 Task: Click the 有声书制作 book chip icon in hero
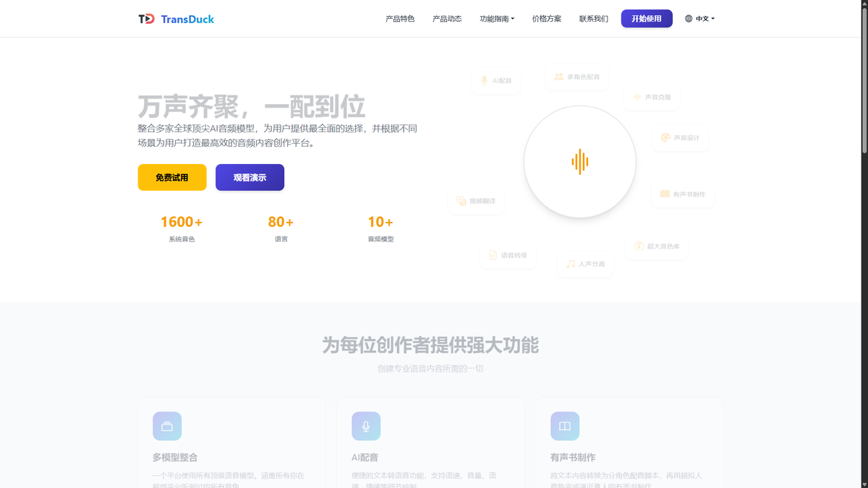[665, 194]
